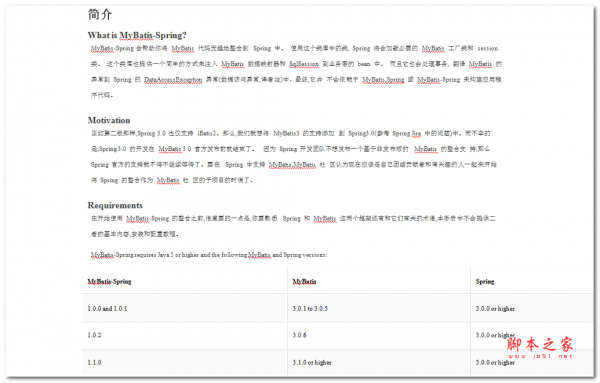Click the "What is MyBatis-Spring?" heading
This screenshot has width=600, height=383.
(x=137, y=35)
